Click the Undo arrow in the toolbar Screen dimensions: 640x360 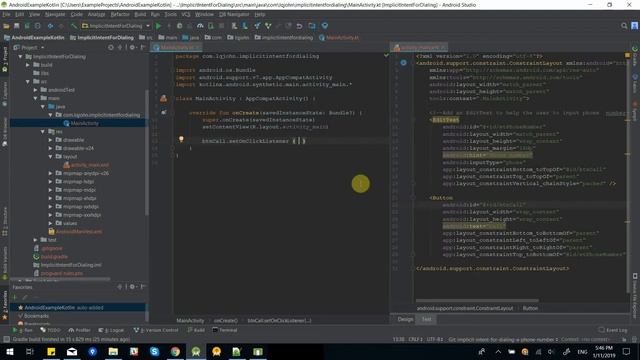tap(299, 26)
